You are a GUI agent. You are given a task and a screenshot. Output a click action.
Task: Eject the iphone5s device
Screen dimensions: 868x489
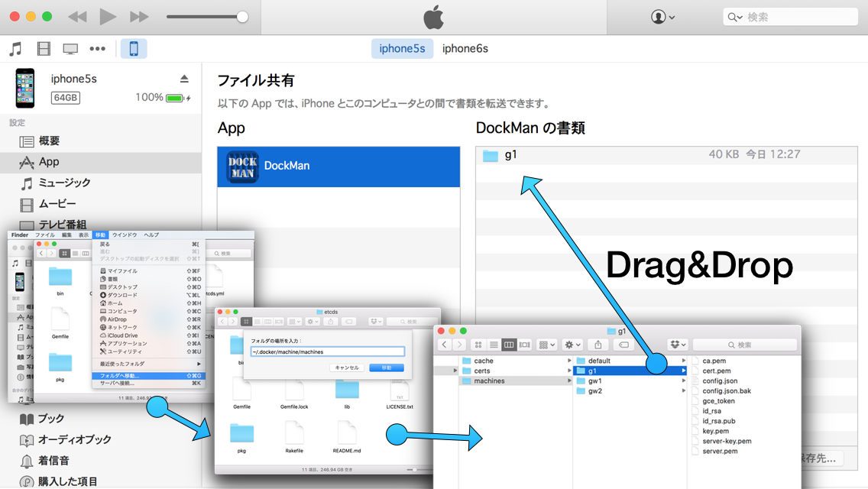pos(184,79)
